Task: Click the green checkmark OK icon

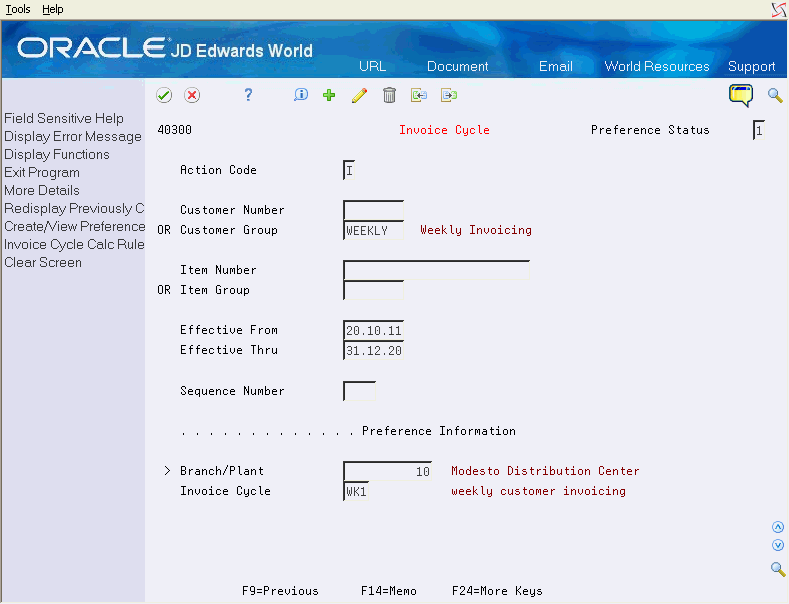Action: (x=164, y=95)
